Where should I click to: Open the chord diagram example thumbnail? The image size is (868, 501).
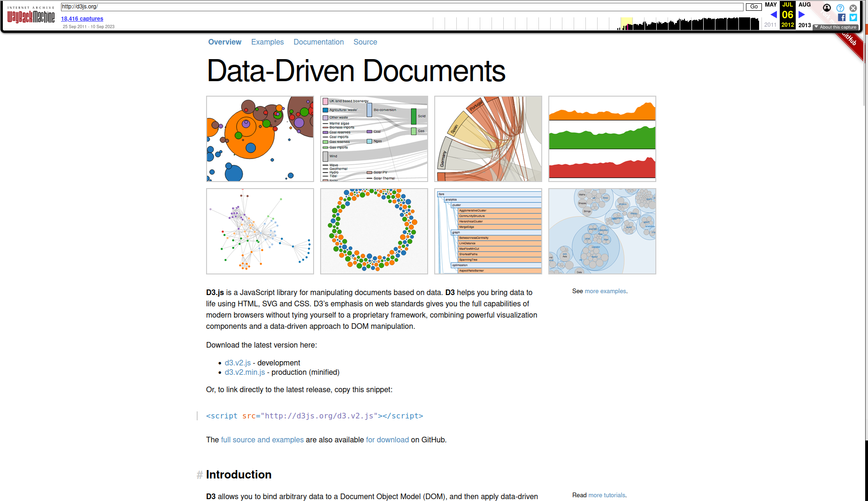[488, 139]
